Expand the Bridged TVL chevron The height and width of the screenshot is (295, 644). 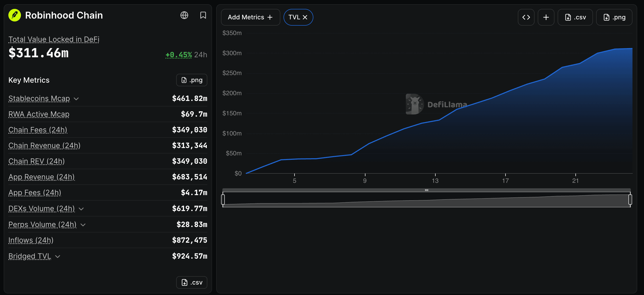click(58, 257)
